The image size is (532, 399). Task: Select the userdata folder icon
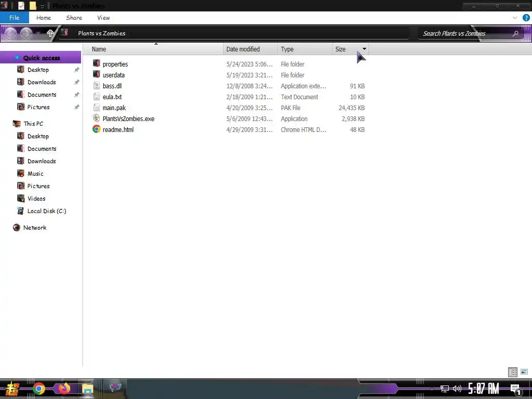[x=96, y=74]
